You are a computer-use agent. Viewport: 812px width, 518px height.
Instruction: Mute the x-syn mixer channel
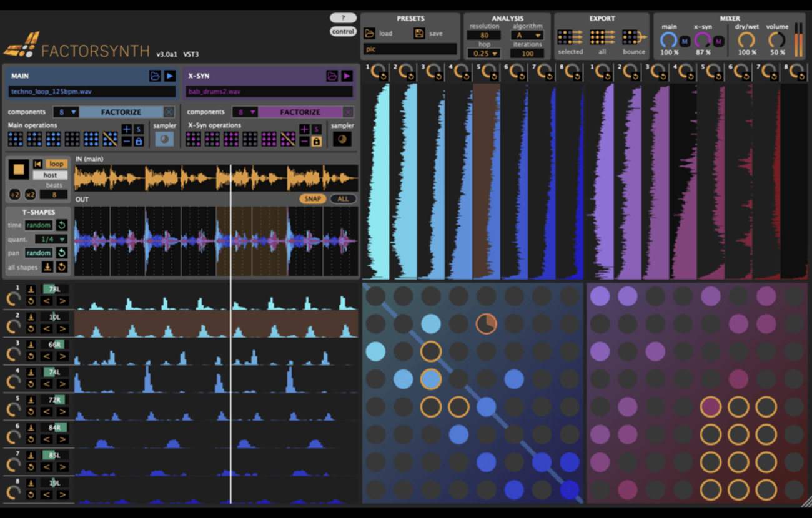pos(718,41)
